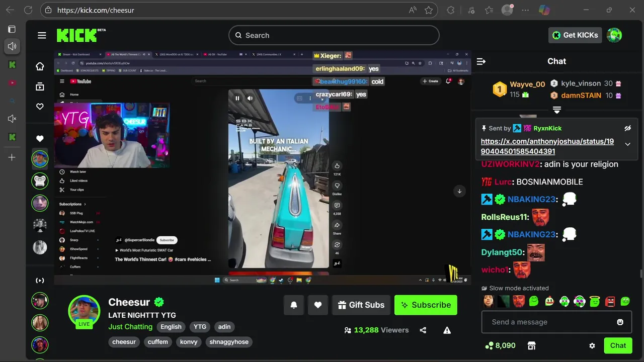Collapse the chat panel
Screen dimensions: 644x362
(x=481, y=61)
